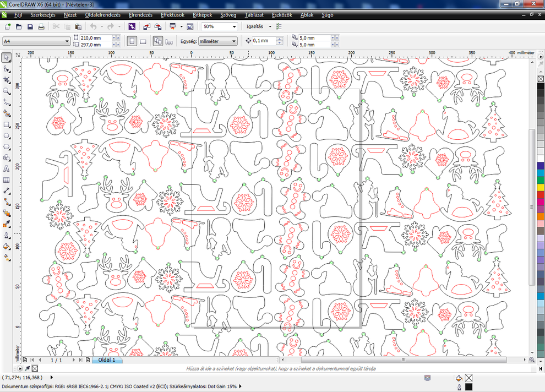Select the Crop tool

[6, 80]
